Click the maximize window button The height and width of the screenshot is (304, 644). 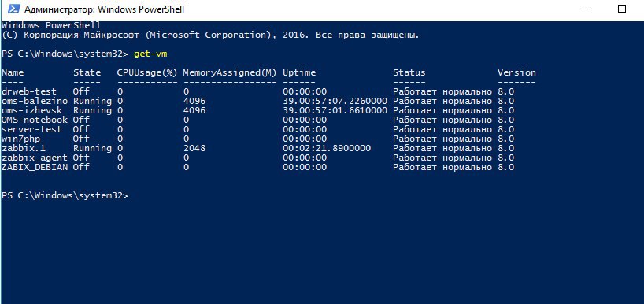click(622, 9)
